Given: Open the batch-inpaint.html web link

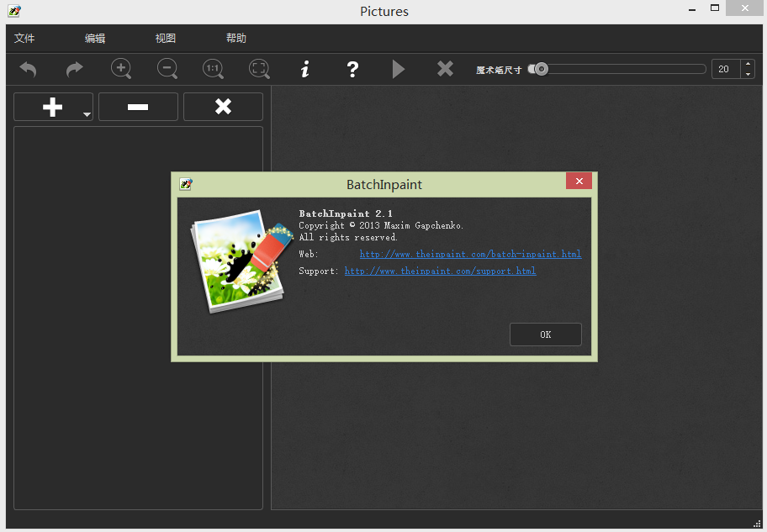Looking at the screenshot, I should click(470, 254).
